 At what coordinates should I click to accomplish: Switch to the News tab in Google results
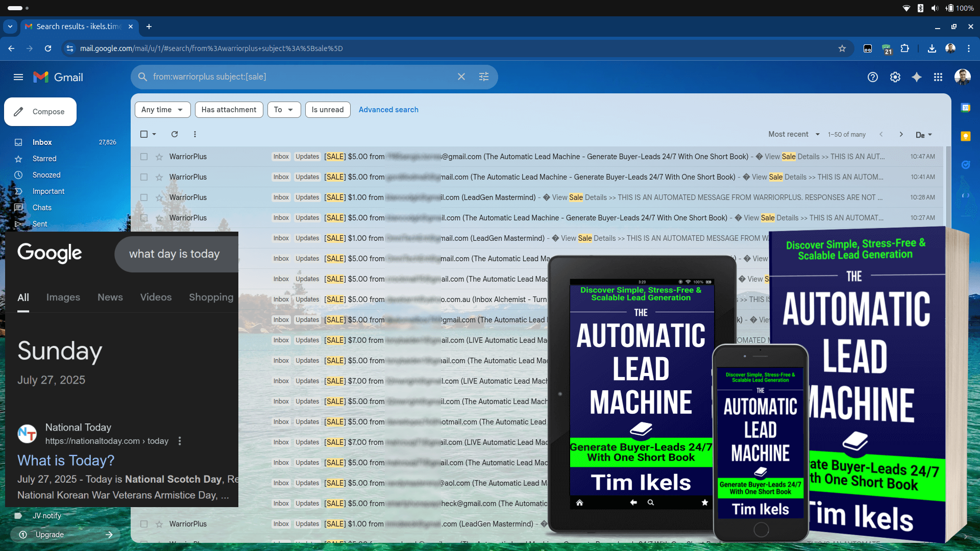pyautogui.click(x=110, y=297)
